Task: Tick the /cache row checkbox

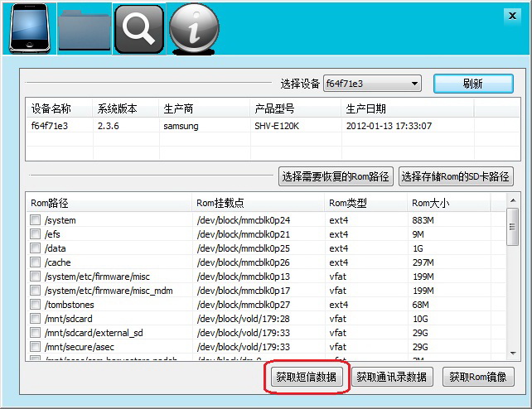Action: click(36, 262)
